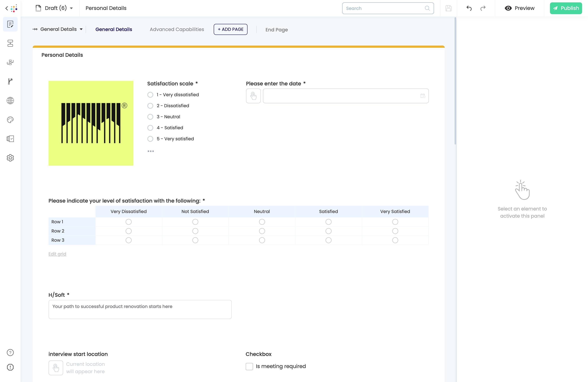588x382 pixels.
Task: Select Row 3 Not Satisfied radio
Action: tap(195, 240)
